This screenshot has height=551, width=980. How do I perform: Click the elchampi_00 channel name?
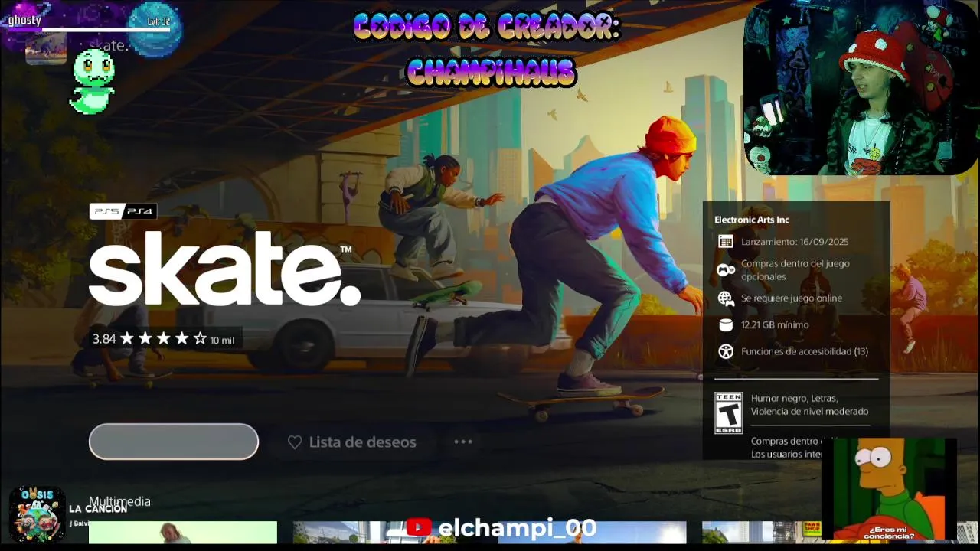coord(517,528)
